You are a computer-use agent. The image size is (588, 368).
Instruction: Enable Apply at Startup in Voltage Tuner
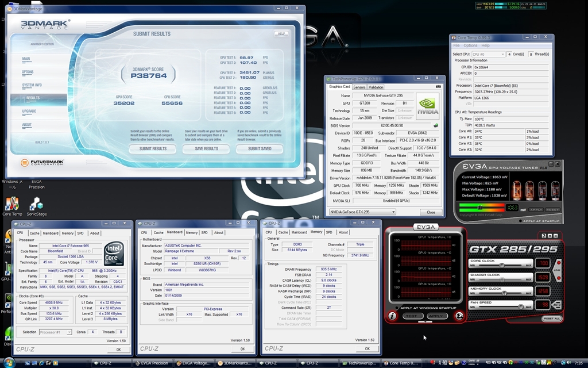[x=520, y=221]
